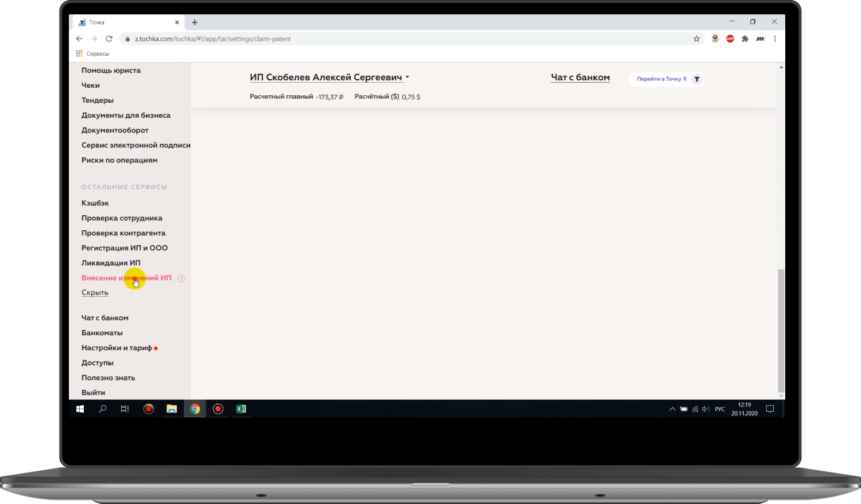Open the notification center icon
The height and width of the screenshot is (504, 861).
coord(770,409)
